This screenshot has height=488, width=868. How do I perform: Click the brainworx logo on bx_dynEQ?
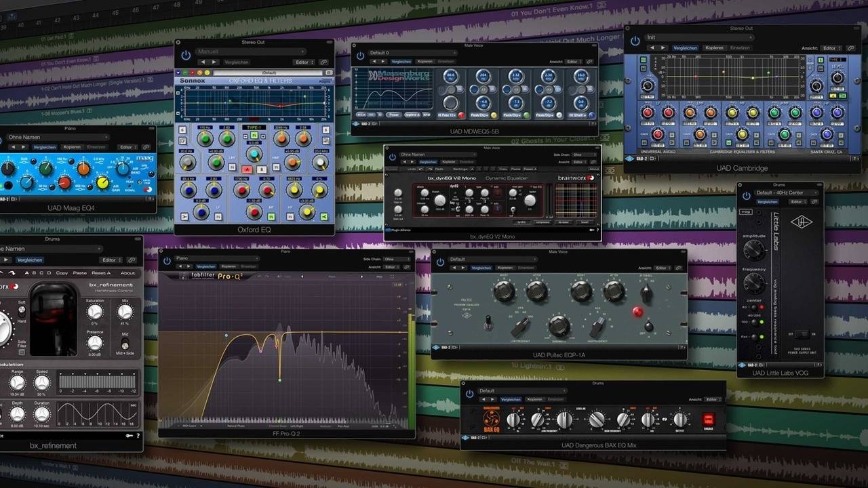(x=575, y=178)
